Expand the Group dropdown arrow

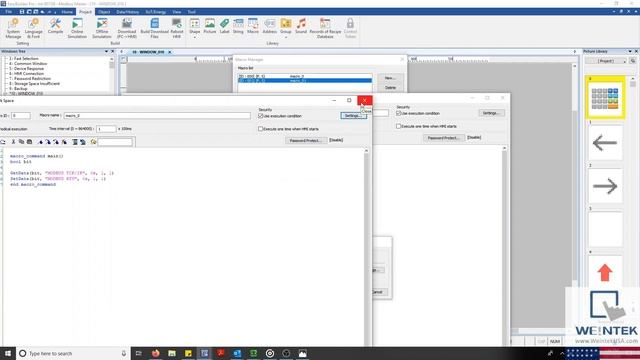coord(286,38)
